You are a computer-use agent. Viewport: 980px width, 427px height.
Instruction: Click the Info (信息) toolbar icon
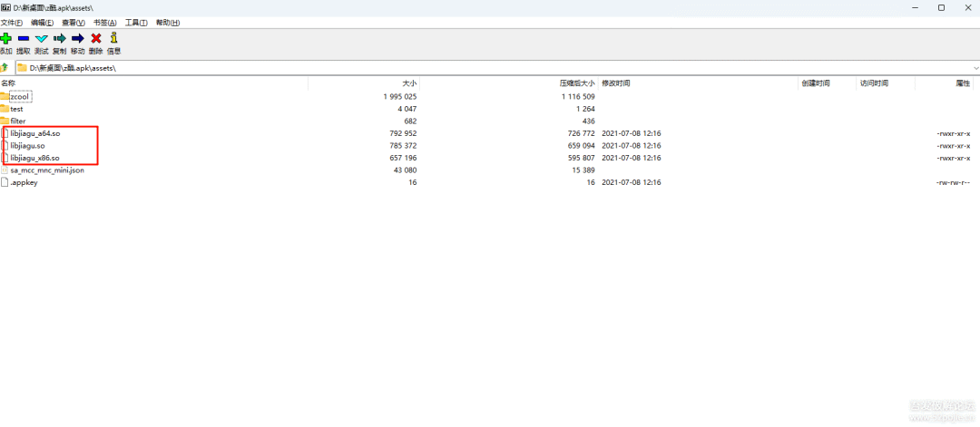point(113,39)
